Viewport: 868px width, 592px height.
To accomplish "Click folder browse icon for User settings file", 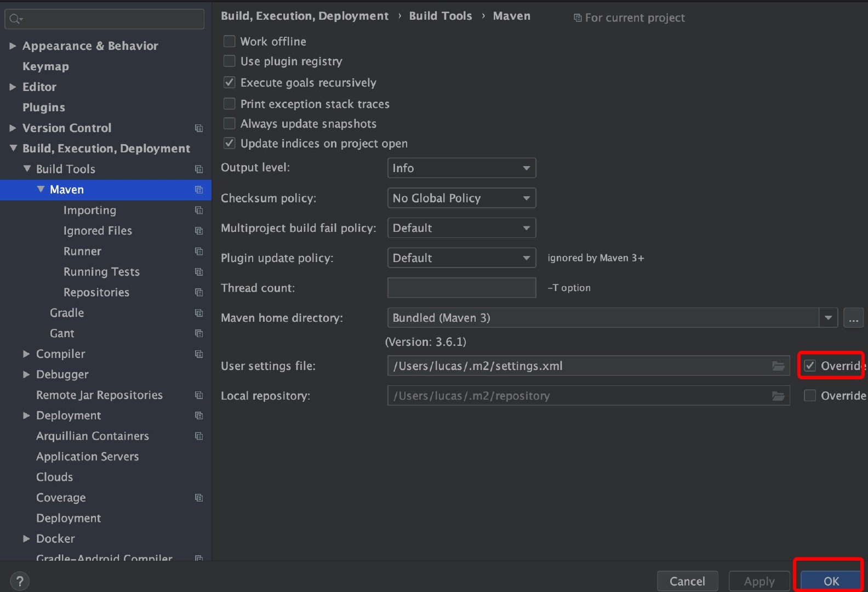I will pyautogui.click(x=778, y=366).
